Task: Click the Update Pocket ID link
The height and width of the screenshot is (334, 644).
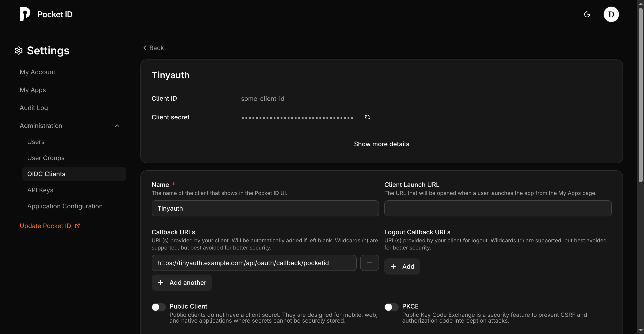Action: click(45, 225)
